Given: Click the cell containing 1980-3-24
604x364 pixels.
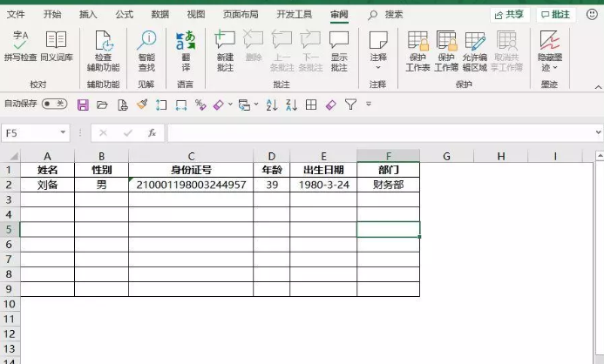Looking at the screenshot, I should tap(323, 185).
